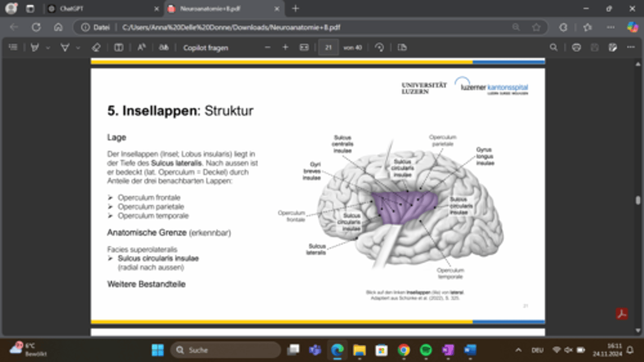Open the PDF table of contents sidebar
This screenshot has height=362, width=644.
(x=13, y=47)
